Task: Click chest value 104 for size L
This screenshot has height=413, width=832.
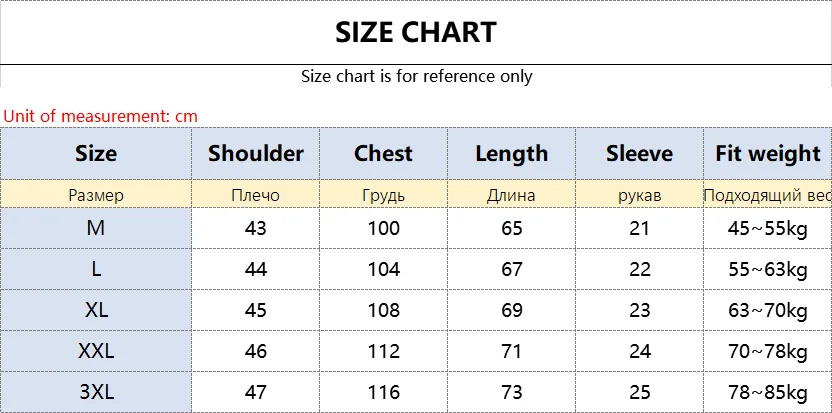Action: pyautogui.click(x=384, y=269)
